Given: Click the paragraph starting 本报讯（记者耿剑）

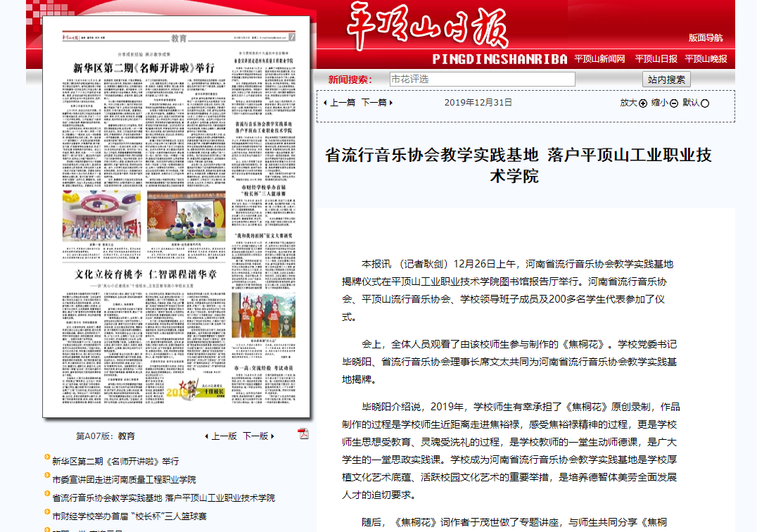Looking at the screenshot, I should [507, 290].
